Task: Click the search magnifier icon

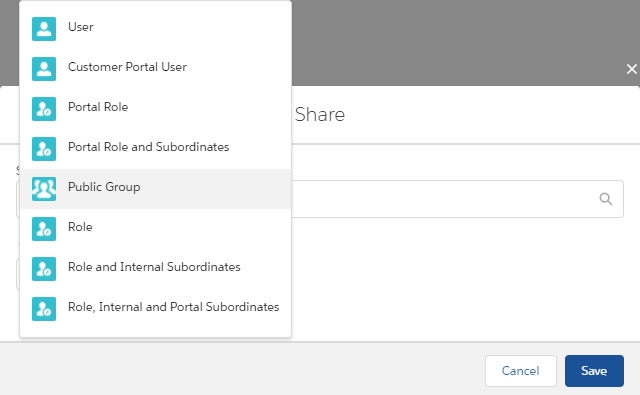Action: point(606,199)
